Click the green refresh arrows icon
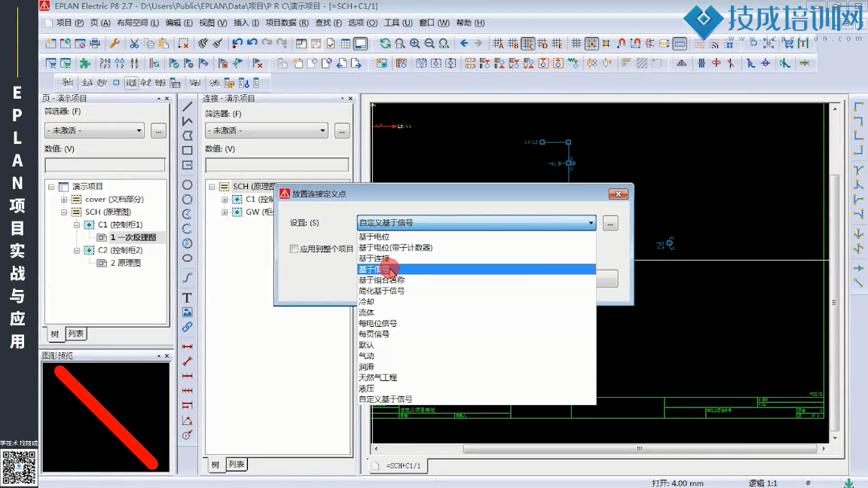 pyautogui.click(x=385, y=43)
